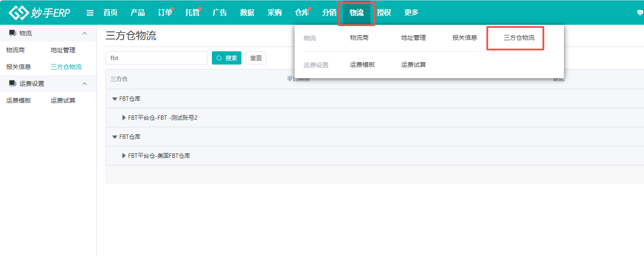This screenshot has width=644, height=256.
Task: Choose 报关信息 in the dropdown panel
Action: 465,38
